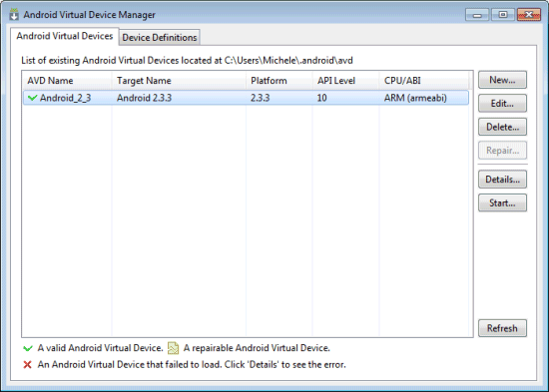
Task: Select the Android Virtual Devices tab
Action: click(65, 36)
